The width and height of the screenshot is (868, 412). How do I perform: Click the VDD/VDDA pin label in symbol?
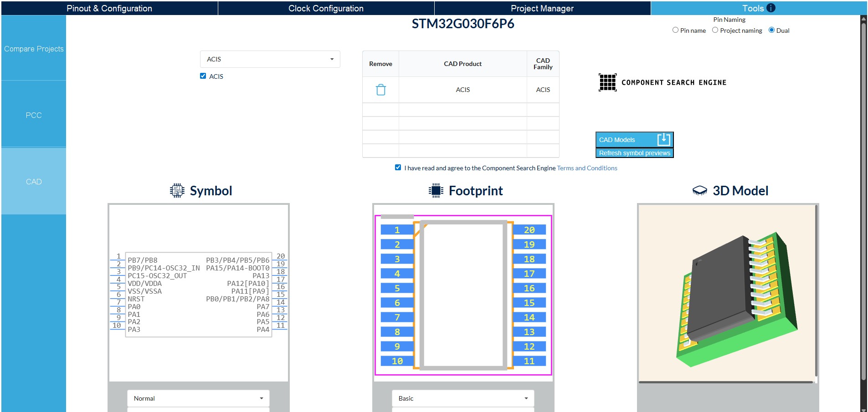point(145,284)
